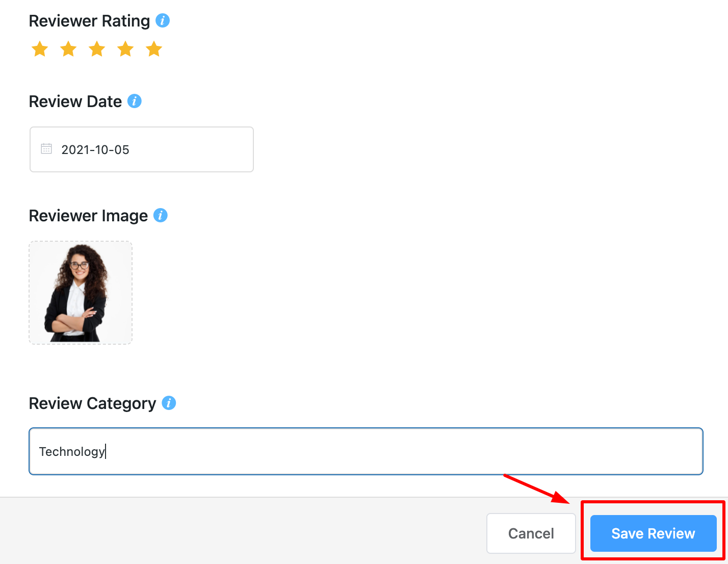Save the review
The image size is (728, 564).
click(x=654, y=533)
